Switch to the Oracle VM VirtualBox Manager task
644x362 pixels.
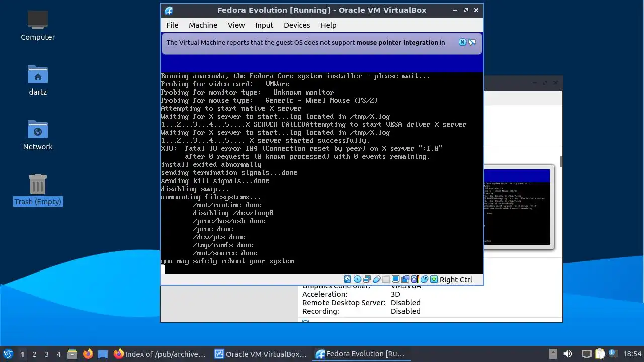pyautogui.click(x=261, y=354)
